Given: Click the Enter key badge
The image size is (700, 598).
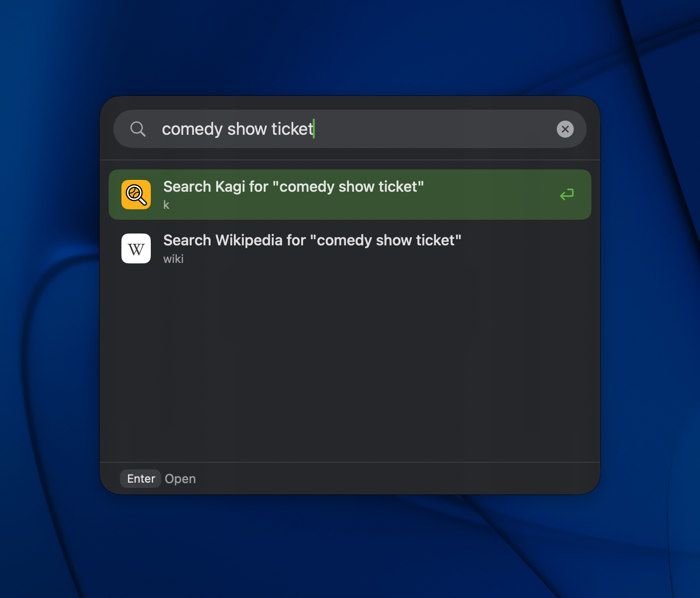Looking at the screenshot, I should point(140,478).
